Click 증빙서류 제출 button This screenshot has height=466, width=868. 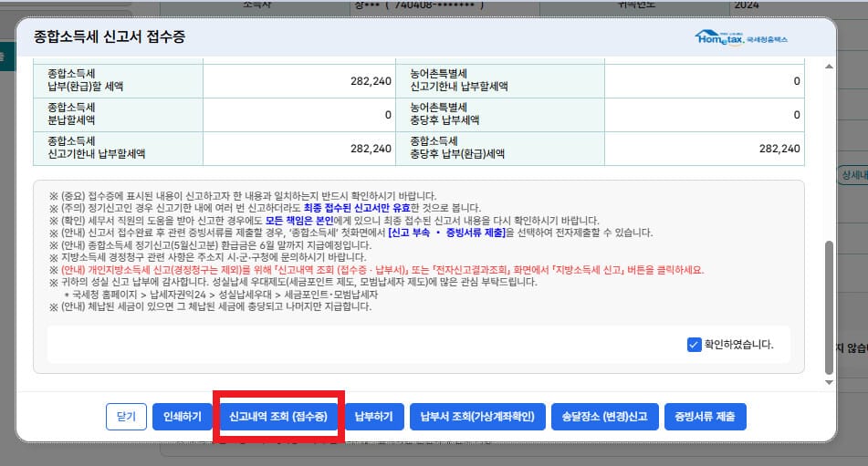(x=705, y=416)
